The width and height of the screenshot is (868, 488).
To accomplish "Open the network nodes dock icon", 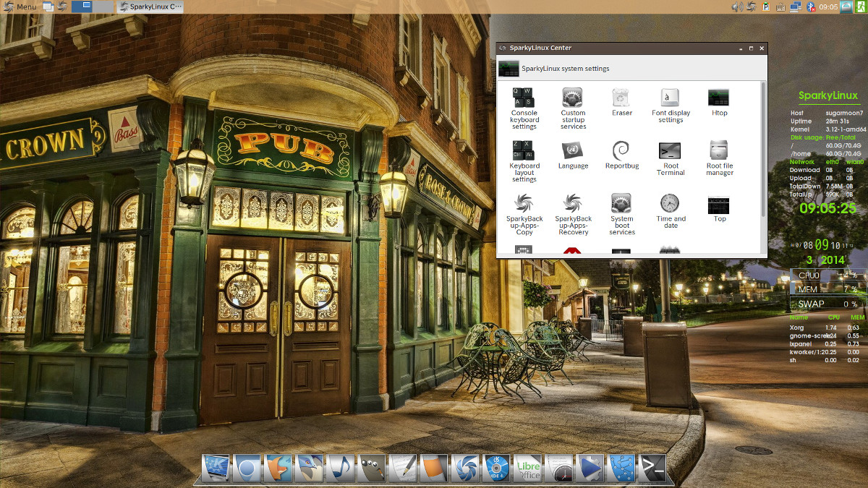I will 621,468.
